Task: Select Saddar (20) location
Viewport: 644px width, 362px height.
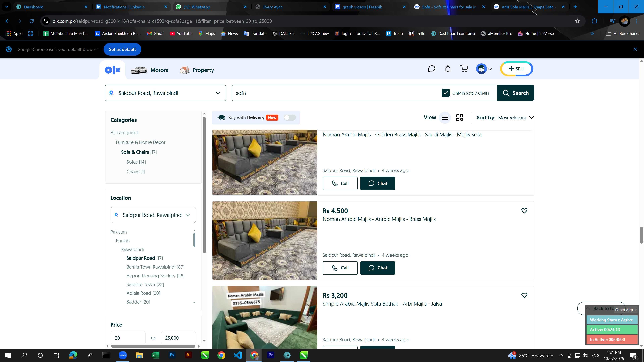Action: click(x=138, y=302)
